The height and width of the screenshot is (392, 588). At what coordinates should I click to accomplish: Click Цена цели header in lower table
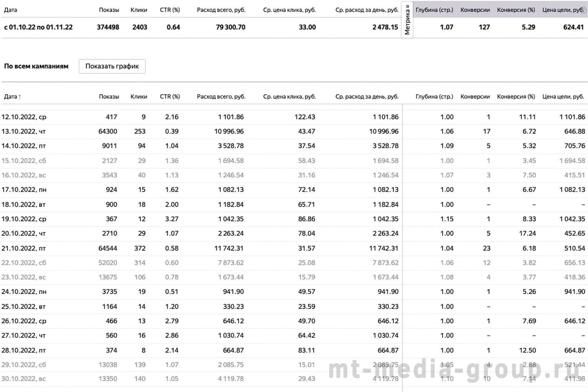pyautogui.click(x=563, y=97)
